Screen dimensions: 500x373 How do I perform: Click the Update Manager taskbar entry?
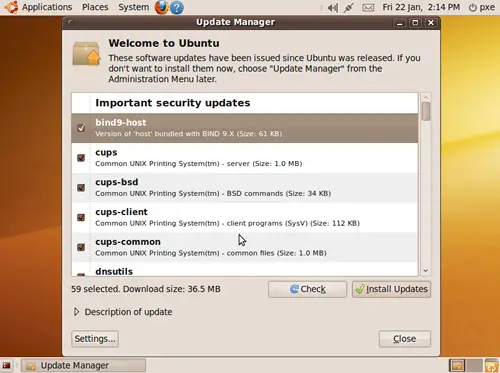tap(83, 365)
